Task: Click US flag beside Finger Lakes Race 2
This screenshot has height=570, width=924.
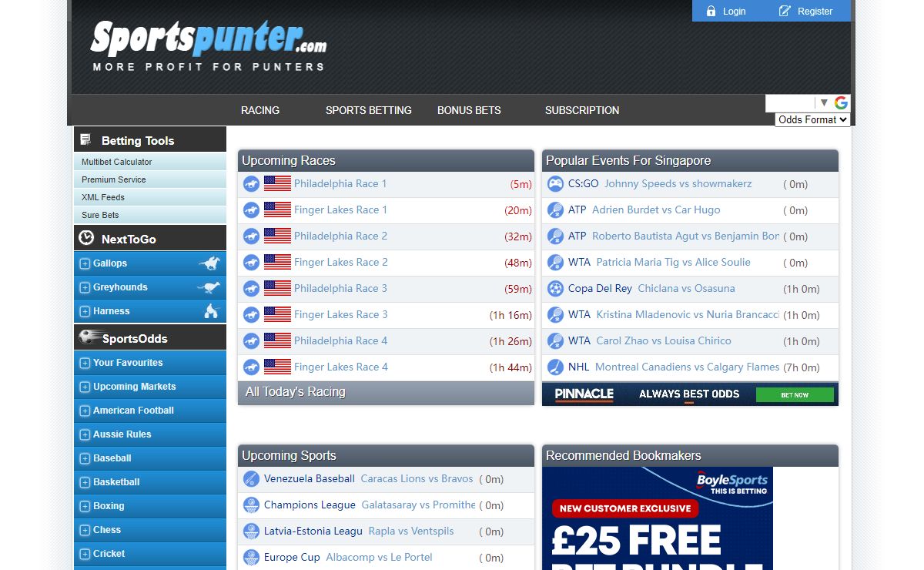Action: tap(277, 262)
